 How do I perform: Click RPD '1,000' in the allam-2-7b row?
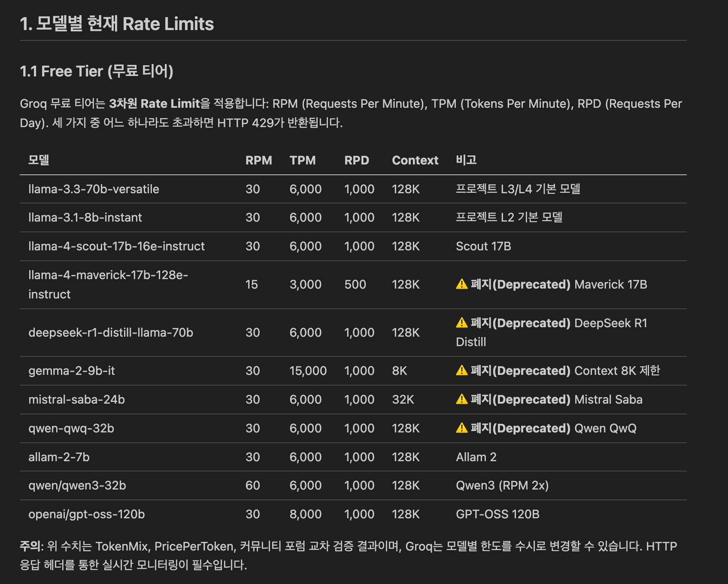pos(359,457)
